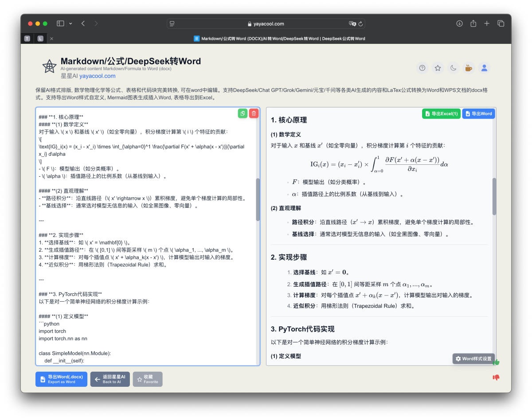Expand the sidebar chevron dropdown
The width and height of the screenshot is (532, 420).
tap(71, 23)
